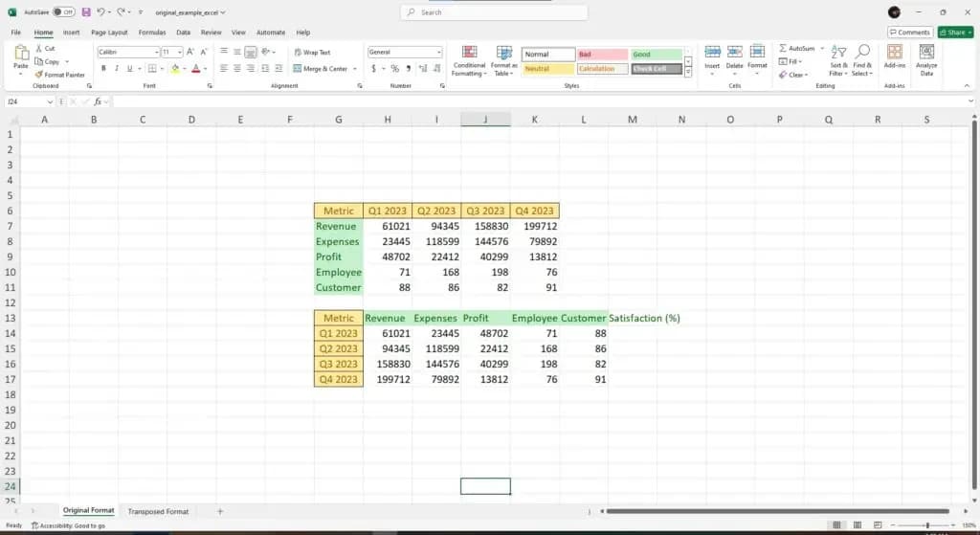
Task: Adjust the zoom slider in status bar
Action: click(x=926, y=525)
